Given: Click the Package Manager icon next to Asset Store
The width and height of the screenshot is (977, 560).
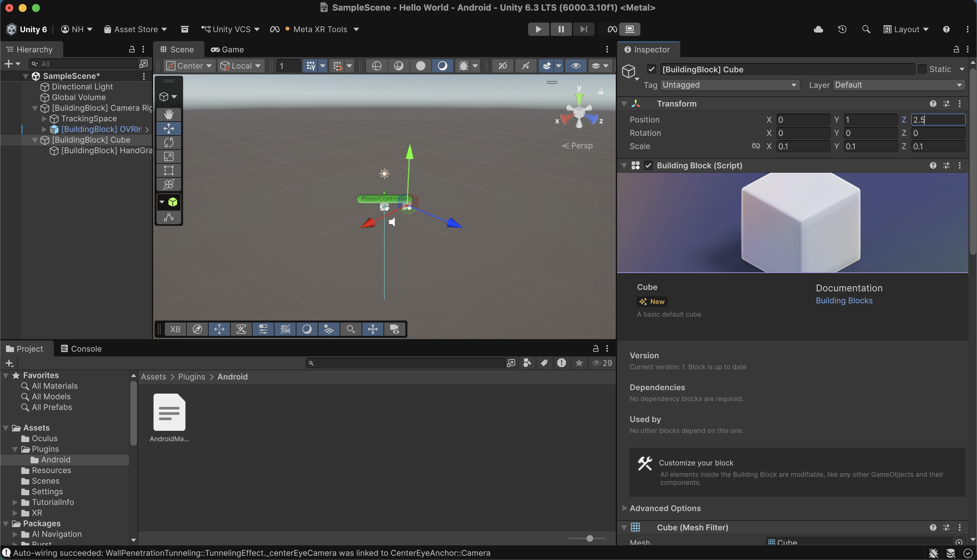Looking at the screenshot, I should pos(185,29).
